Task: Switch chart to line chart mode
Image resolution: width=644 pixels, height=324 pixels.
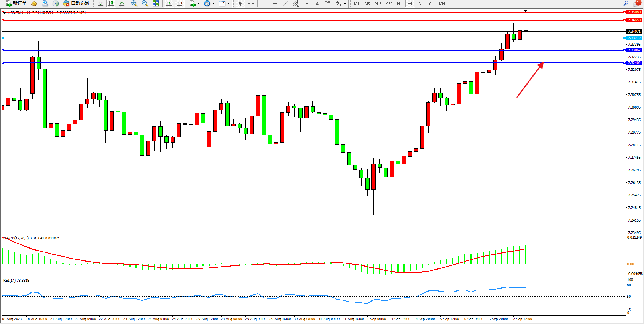Action: click(122, 4)
